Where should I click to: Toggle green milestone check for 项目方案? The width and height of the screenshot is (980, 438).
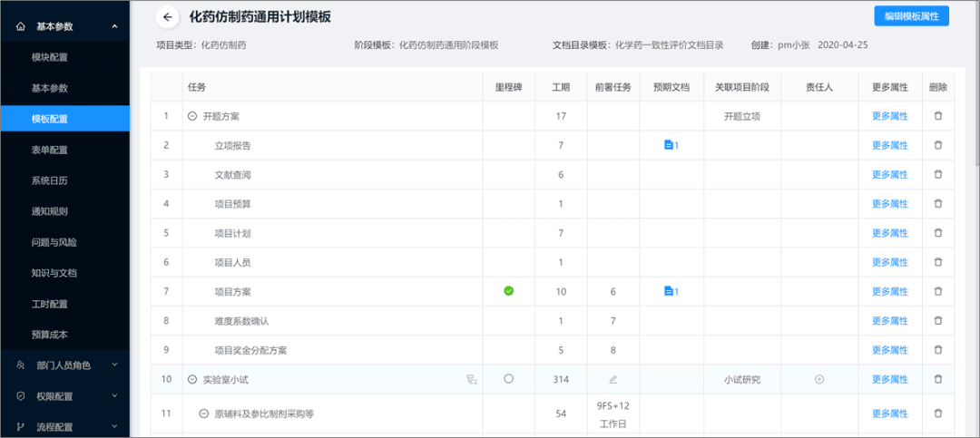tap(509, 290)
